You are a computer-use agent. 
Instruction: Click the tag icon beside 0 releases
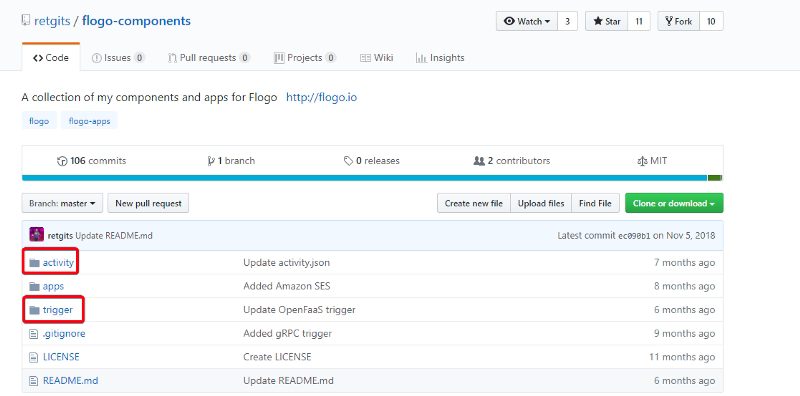[348, 161]
